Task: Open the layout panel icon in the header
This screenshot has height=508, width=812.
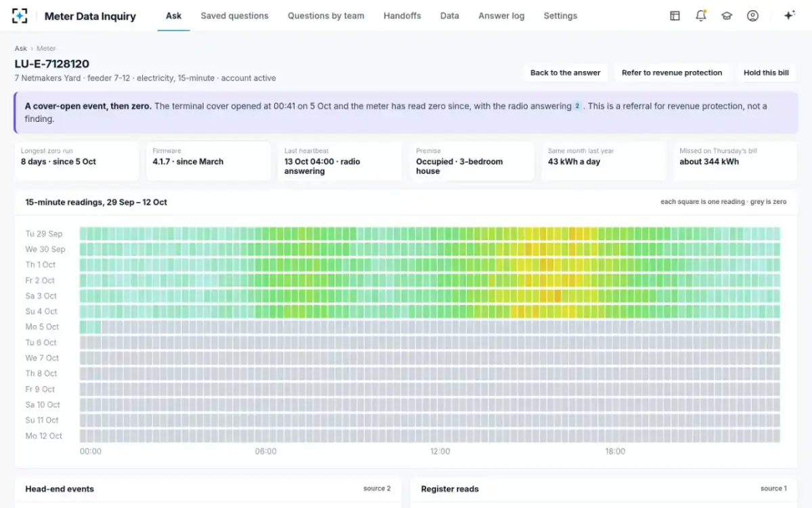Action: pos(675,16)
